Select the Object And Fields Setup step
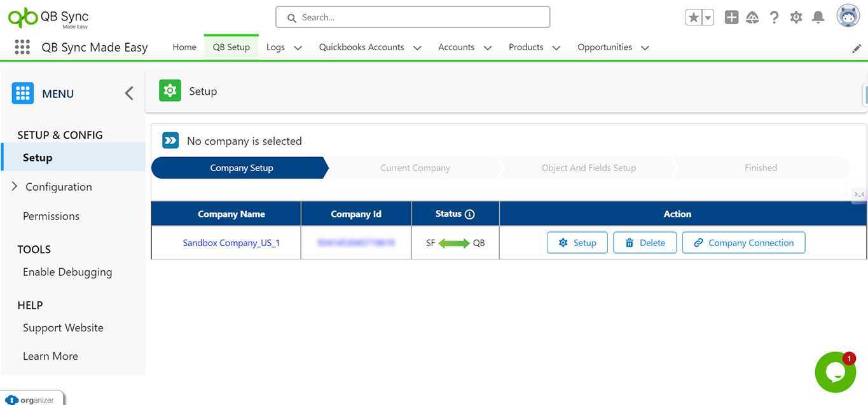 coord(589,168)
